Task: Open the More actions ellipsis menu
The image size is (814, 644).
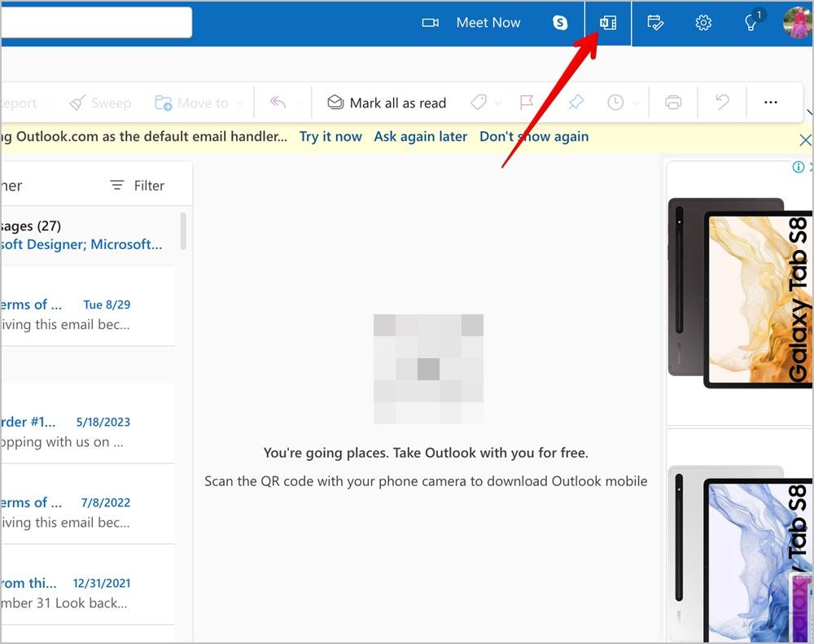Action: 770,103
